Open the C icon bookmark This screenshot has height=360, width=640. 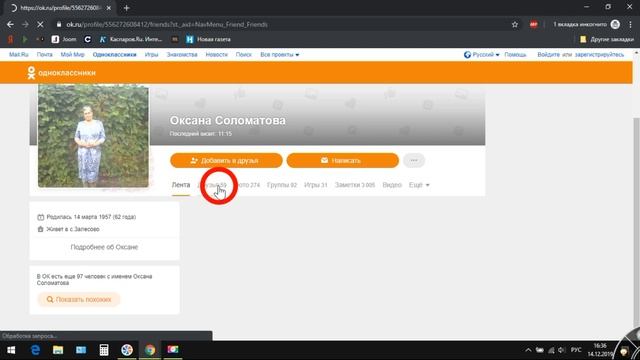[87, 39]
